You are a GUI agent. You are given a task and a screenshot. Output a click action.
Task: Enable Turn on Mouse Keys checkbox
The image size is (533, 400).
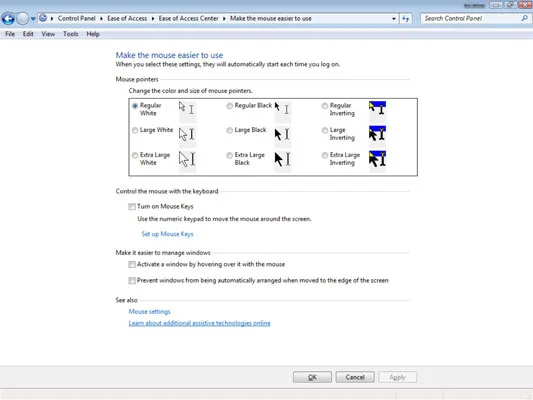pos(132,207)
